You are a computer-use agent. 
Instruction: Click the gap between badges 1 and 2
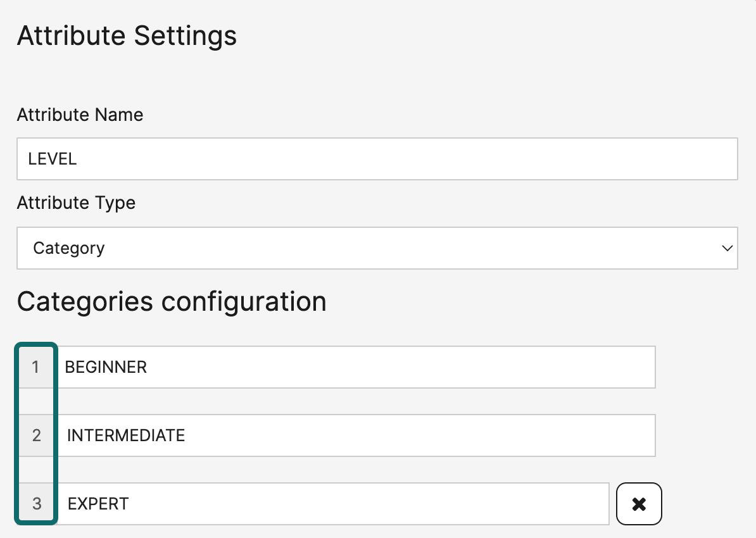pos(36,401)
